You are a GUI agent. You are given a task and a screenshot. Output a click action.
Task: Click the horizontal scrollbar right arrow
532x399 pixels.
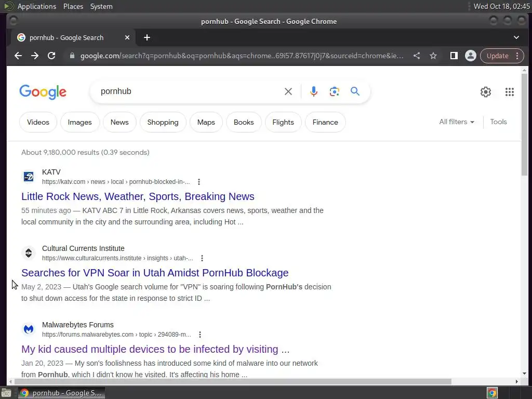pos(517,382)
